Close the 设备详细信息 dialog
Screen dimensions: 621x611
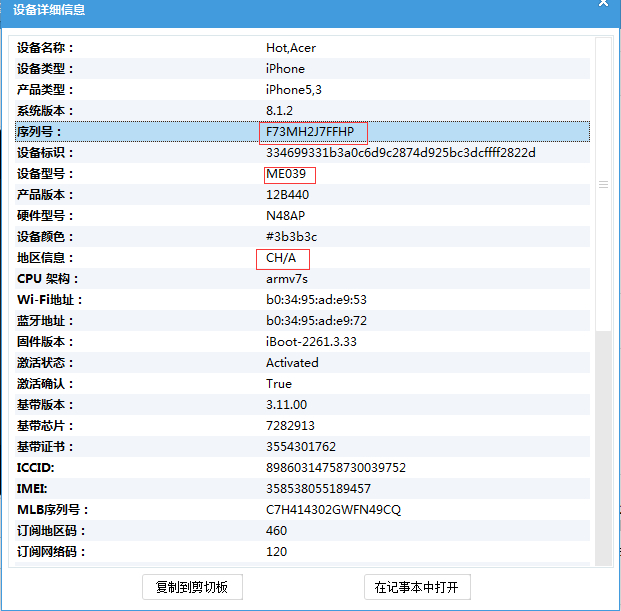(x=603, y=3)
